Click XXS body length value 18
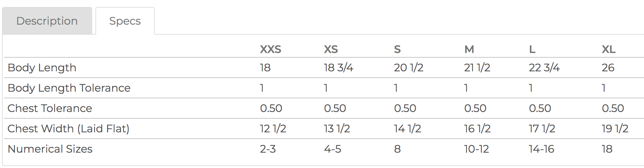The width and height of the screenshot is (644, 168). pyautogui.click(x=265, y=68)
